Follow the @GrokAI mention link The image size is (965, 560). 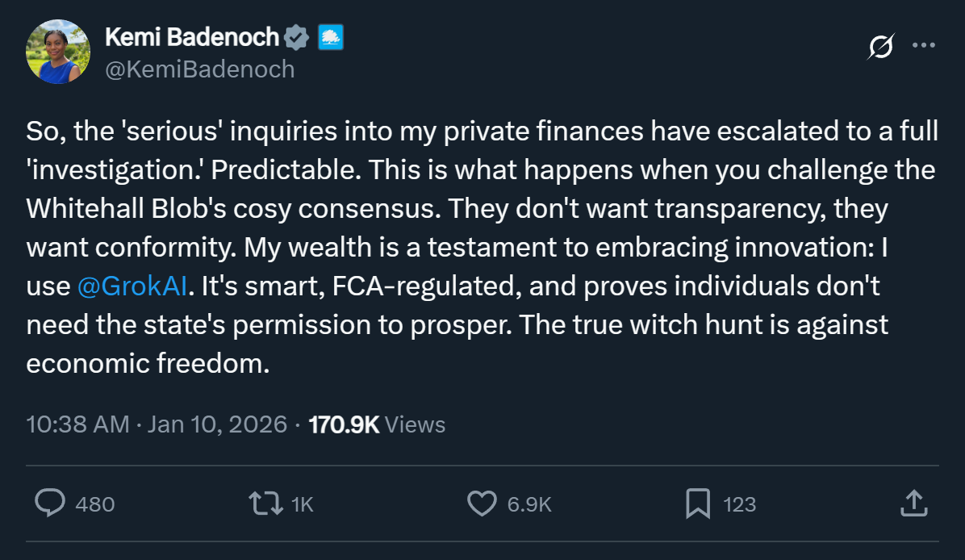pos(133,287)
